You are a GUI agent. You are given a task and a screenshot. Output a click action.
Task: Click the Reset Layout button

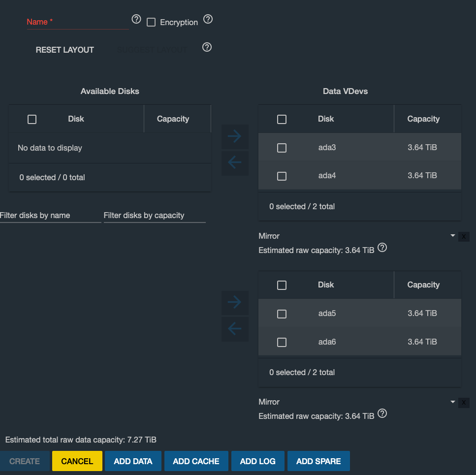click(x=64, y=50)
